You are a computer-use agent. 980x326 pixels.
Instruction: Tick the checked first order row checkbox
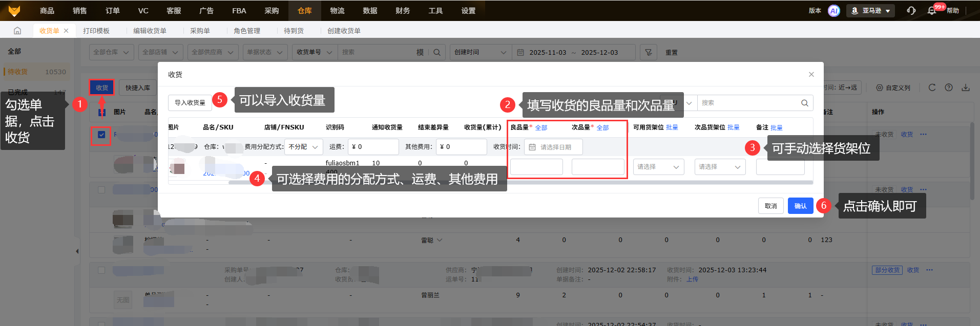101,135
